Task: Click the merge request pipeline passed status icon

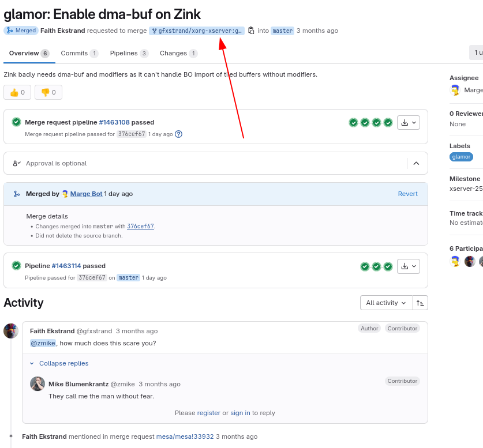Action: click(16, 122)
